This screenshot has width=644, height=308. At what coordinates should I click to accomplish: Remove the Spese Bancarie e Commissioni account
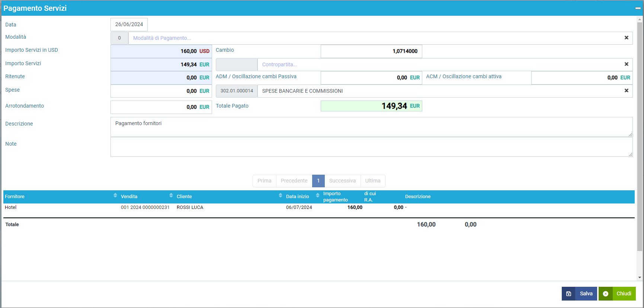[x=626, y=91]
